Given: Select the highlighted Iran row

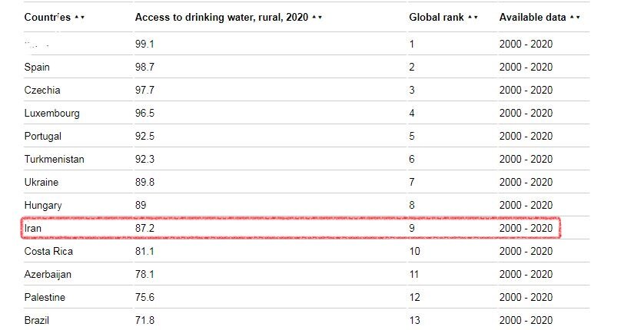Looking at the screenshot, I should [290, 229].
